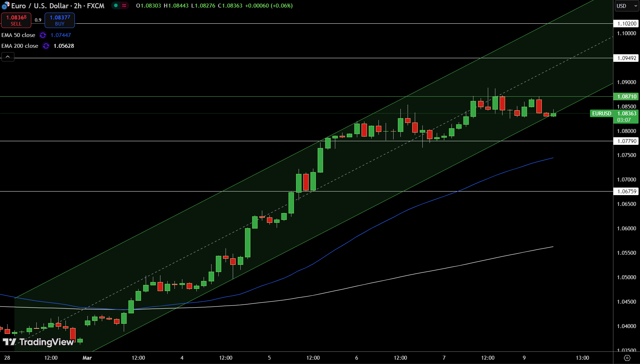Click the EURUSD current price label
640x364 pixels.
click(602, 114)
